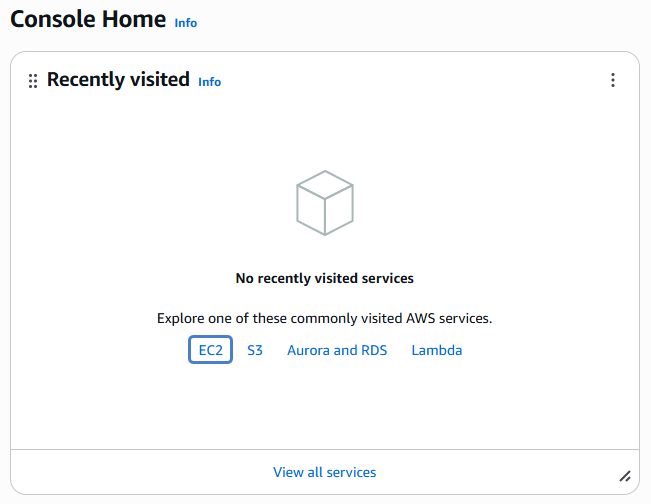
Task: Open the Recently visited widget options menu
Action: pos(613,80)
